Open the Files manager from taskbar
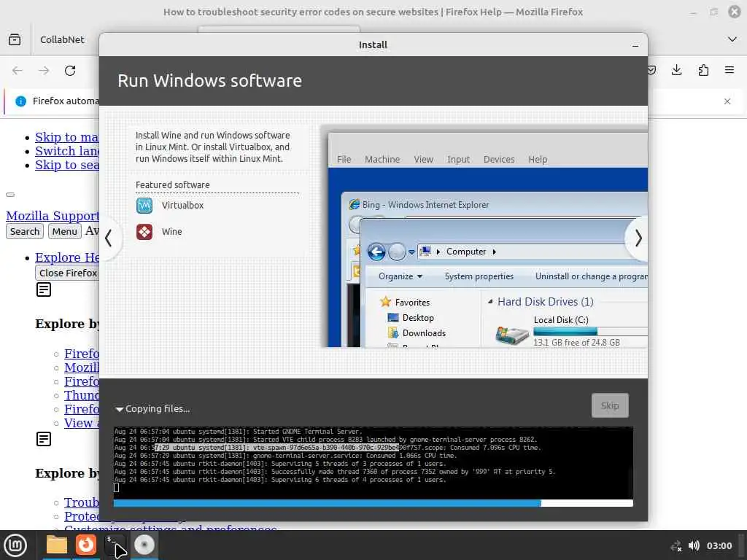The image size is (747, 560). [57, 545]
